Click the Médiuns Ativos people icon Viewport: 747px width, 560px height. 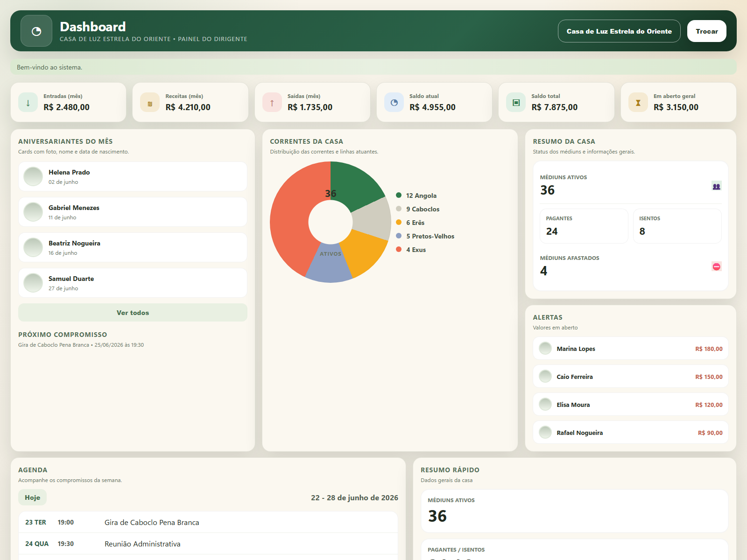point(717,186)
